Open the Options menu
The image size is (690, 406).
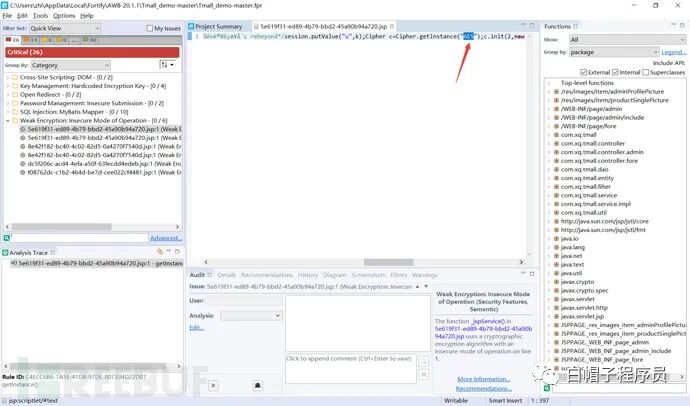click(x=64, y=15)
